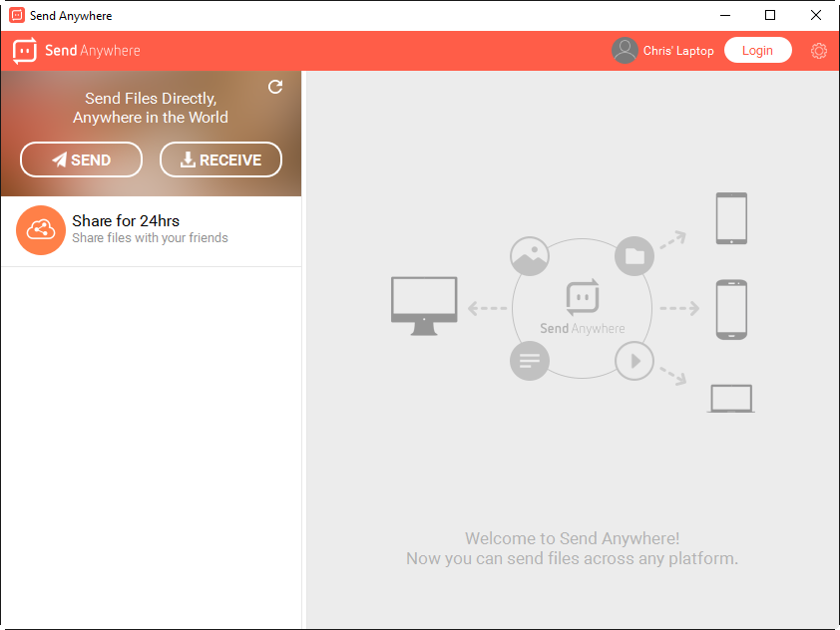
Task: Click the smartphone device illustration
Action: (x=731, y=309)
